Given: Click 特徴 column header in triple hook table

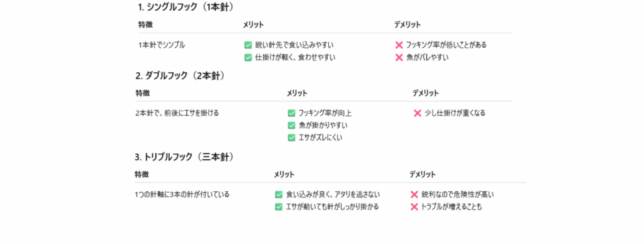Looking at the screenshot, I should (x=142, y=175).
